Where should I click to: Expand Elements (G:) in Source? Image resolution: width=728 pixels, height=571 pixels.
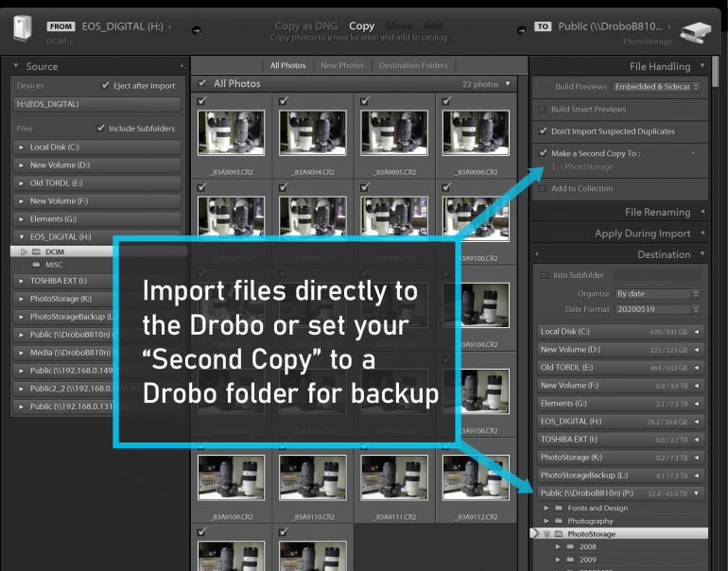coord(21,219)
